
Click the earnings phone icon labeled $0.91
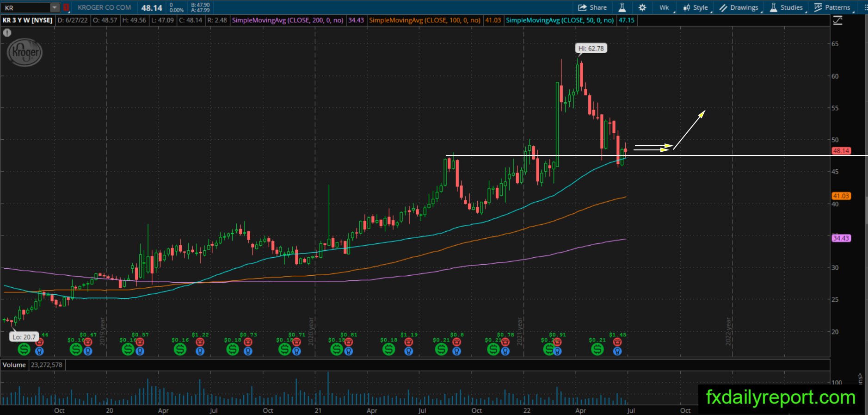(x=557, y=342)
